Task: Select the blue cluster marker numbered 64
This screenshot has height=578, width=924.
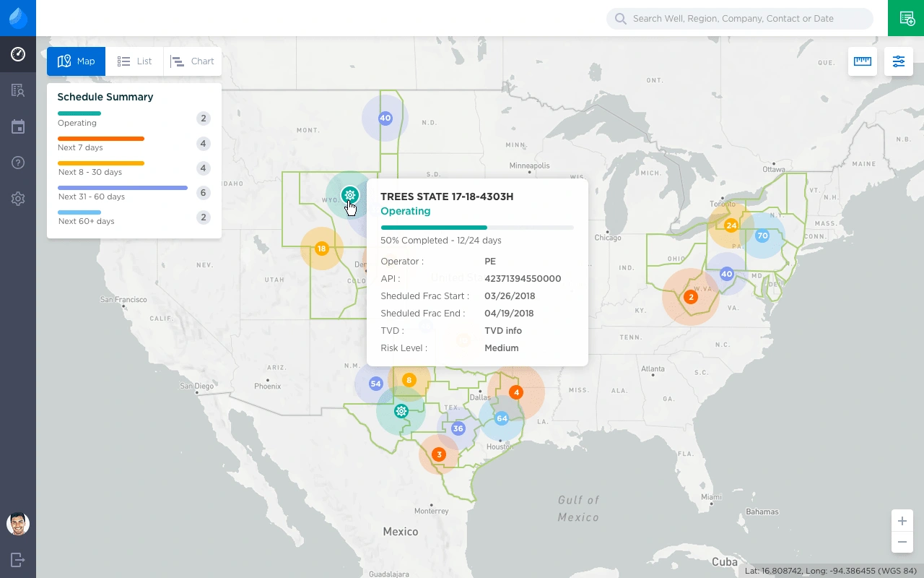Action: [x=502, y=418]
